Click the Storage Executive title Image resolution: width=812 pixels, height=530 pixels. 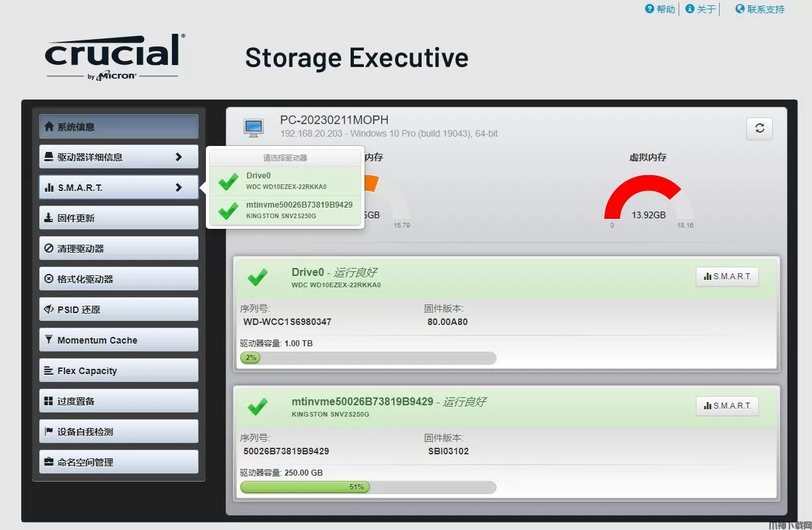coord(357,58)
